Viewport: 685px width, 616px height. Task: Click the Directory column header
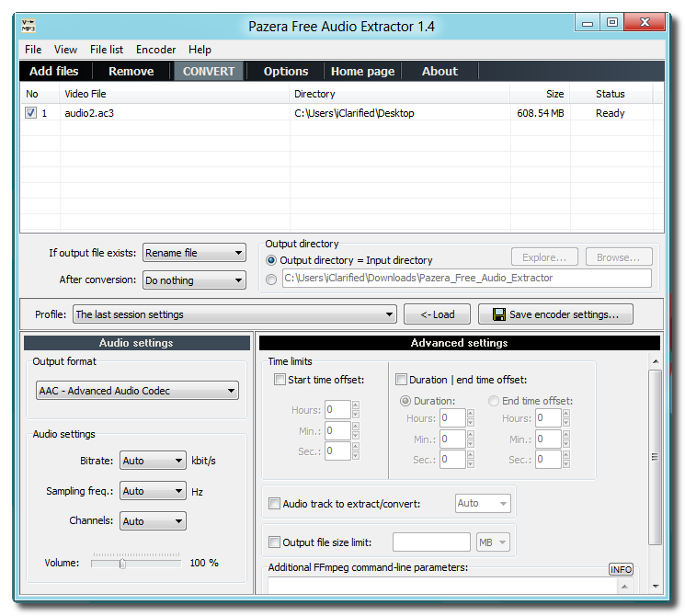400,94
